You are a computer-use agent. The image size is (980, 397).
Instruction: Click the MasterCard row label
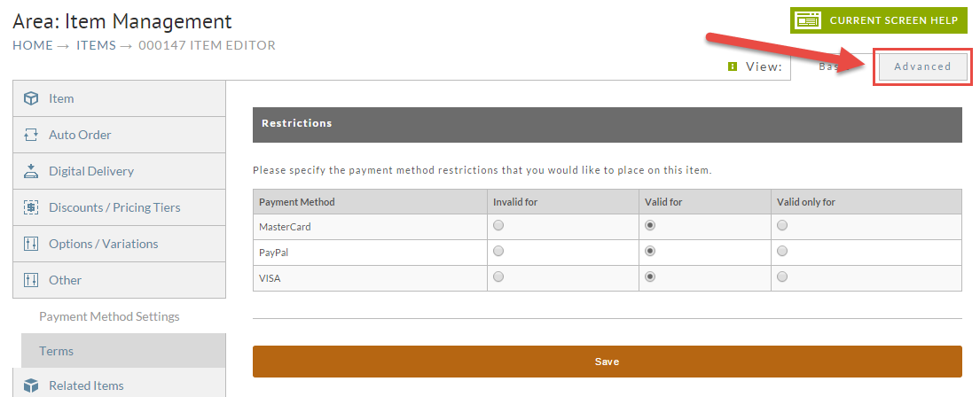pyautogui.click(x=285, y=227)
